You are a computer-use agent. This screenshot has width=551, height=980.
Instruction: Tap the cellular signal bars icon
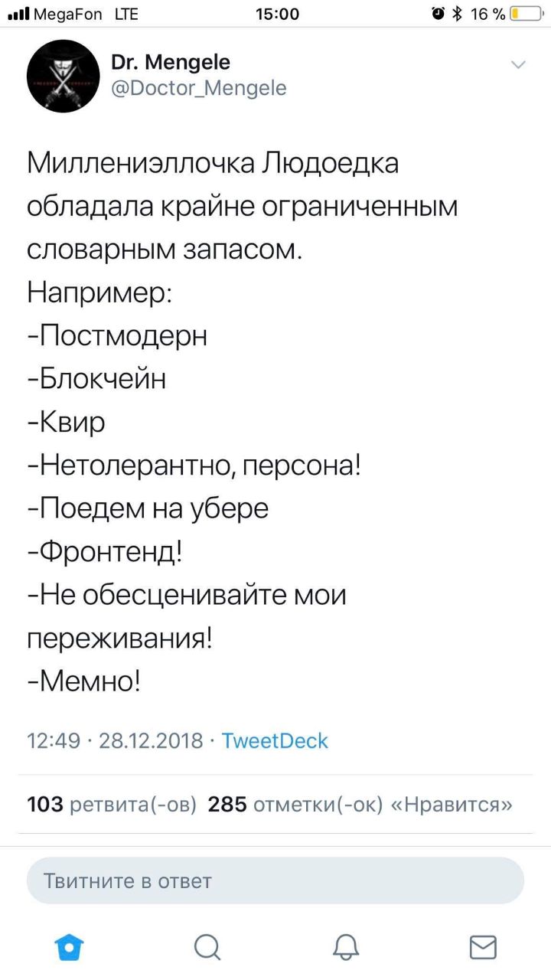[x=17, y=13]
